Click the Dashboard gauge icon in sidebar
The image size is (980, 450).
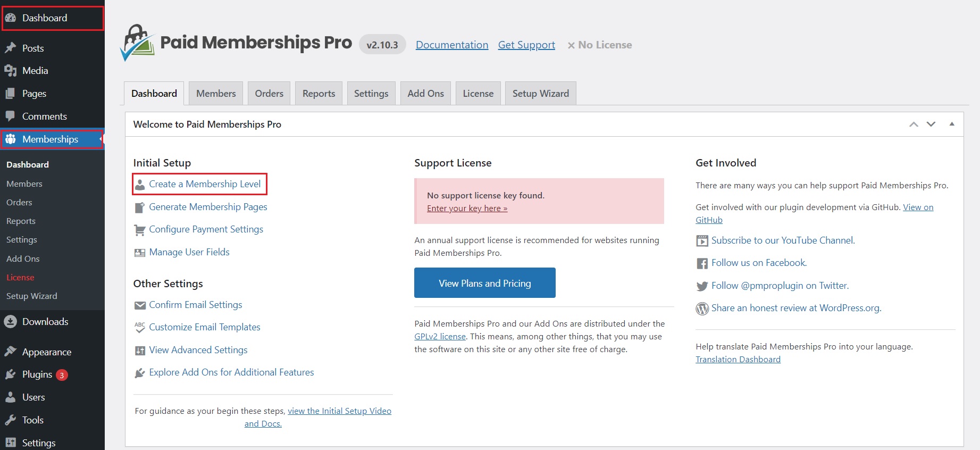pyautogui.click(x=10, y=18)
